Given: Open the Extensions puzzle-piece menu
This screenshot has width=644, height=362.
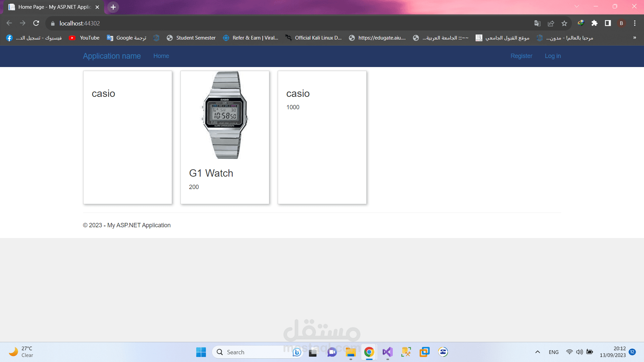Looking at the screenshot, I should (x=595, y=23).
